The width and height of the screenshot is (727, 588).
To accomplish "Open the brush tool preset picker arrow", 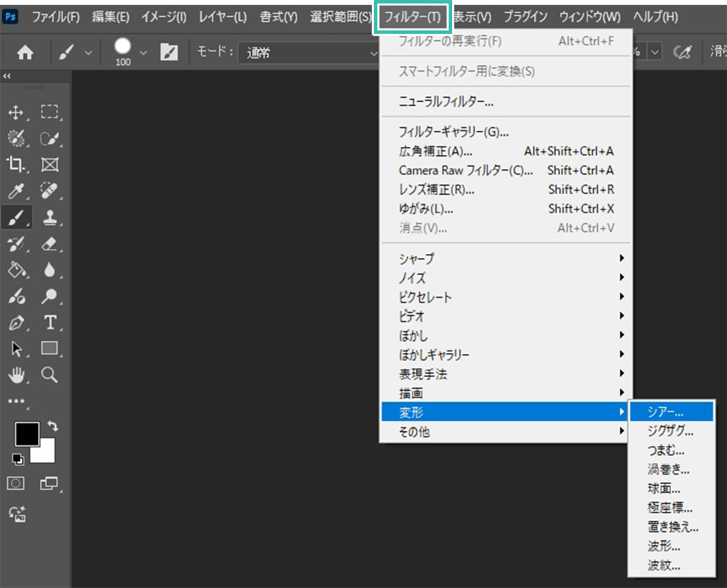I will tap(88, 53).
